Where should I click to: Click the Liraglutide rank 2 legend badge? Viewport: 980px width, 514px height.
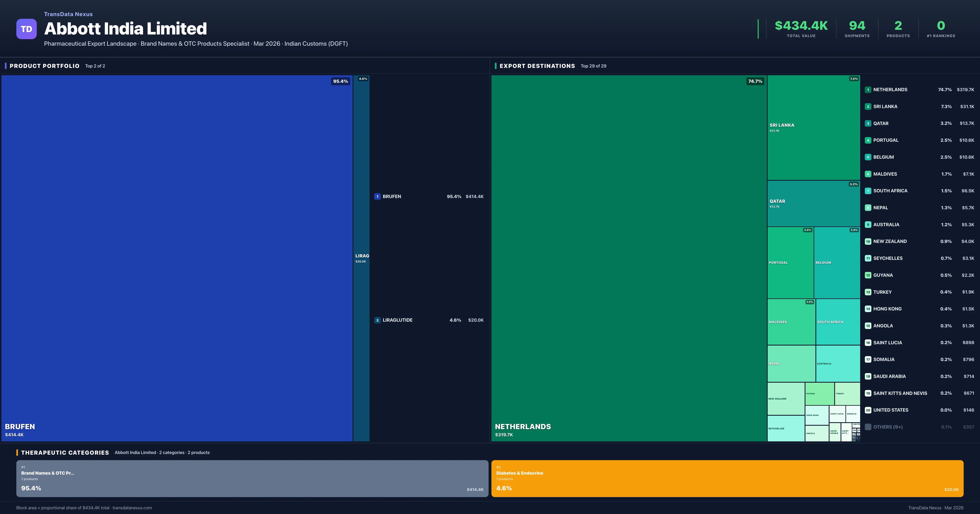[377, 320]
